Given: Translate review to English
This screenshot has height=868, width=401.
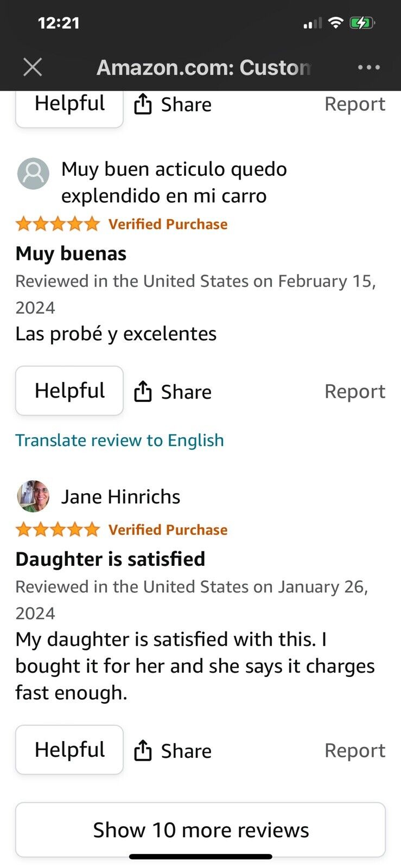Looking at the screenshot, I should point(119,440).
